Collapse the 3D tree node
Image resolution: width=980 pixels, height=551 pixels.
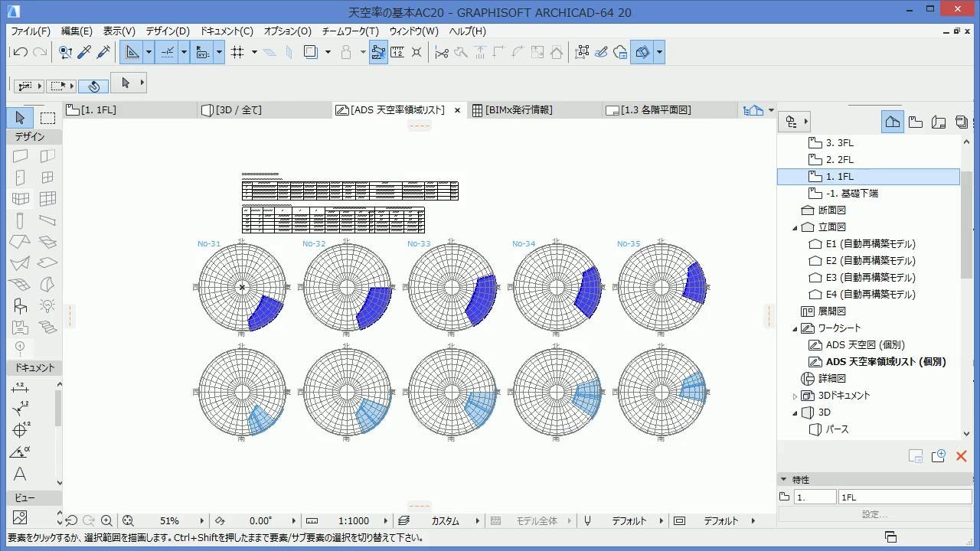[x=795, y=412]
